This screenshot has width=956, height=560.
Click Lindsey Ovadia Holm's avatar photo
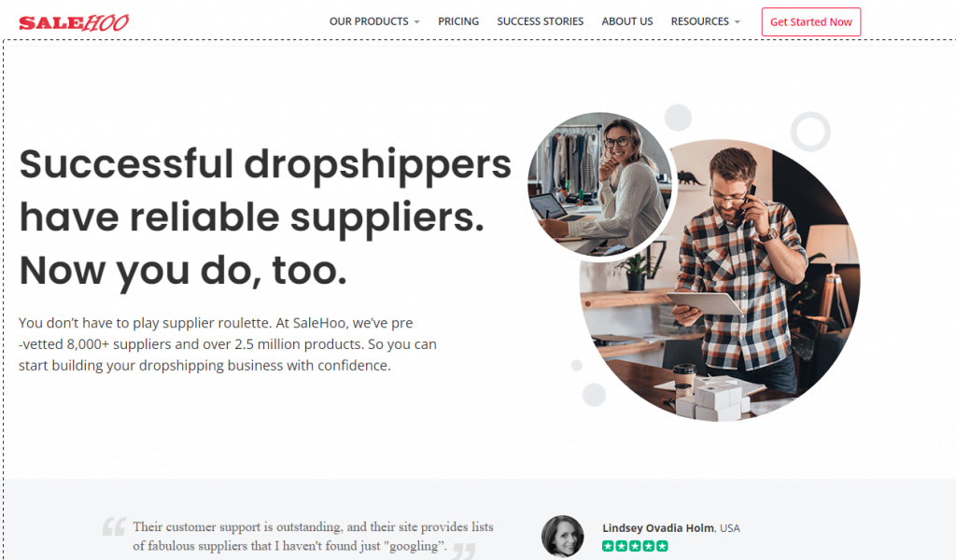[562, 537]
